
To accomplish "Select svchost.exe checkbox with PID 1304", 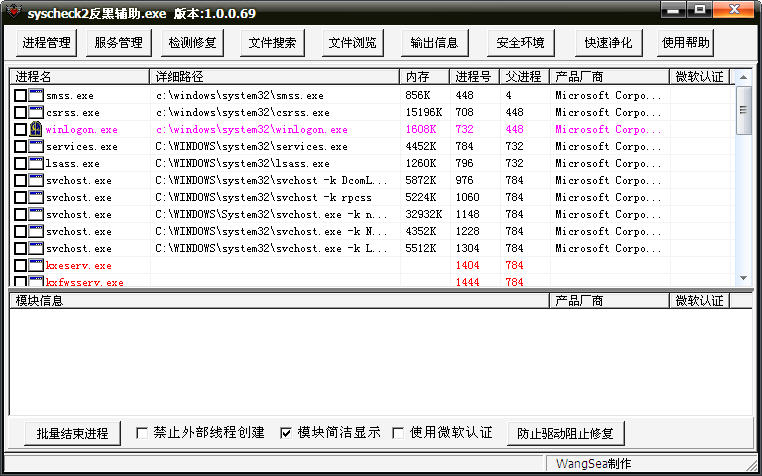I will [20, 248].
